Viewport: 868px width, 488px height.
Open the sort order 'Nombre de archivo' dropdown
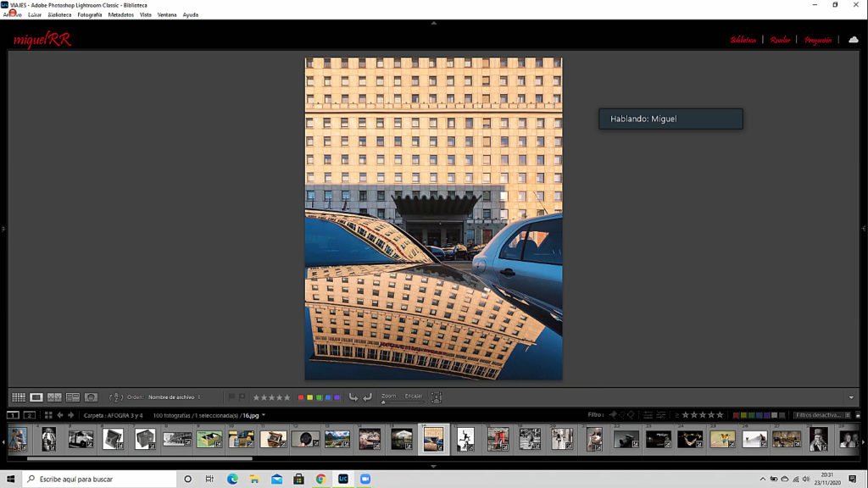[x=174, y=397]
